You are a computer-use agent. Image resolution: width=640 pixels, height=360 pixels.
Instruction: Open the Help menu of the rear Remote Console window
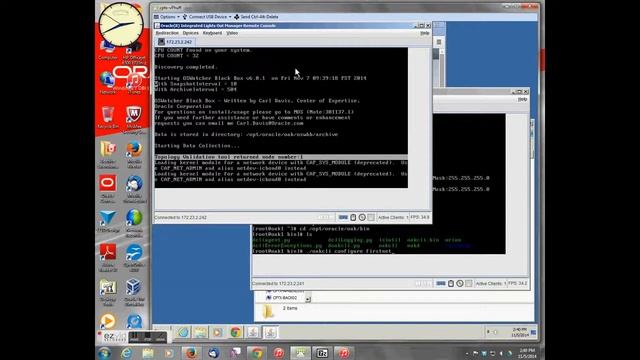click(522, 99)
